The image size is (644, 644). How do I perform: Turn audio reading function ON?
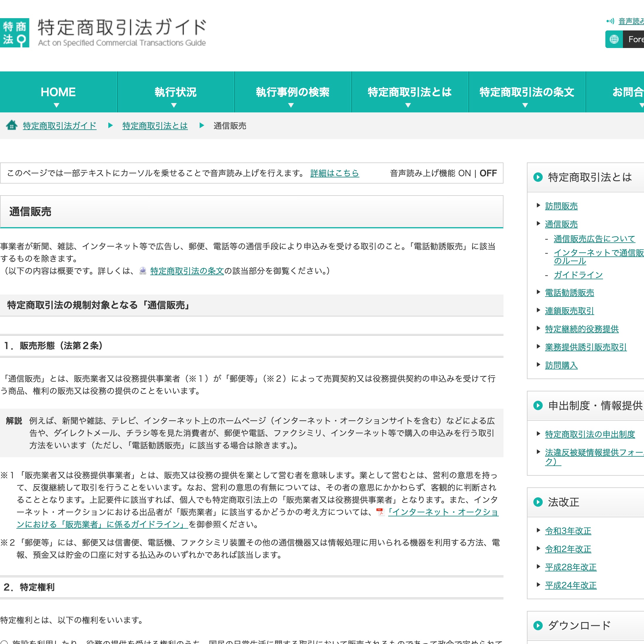(464, 173)
